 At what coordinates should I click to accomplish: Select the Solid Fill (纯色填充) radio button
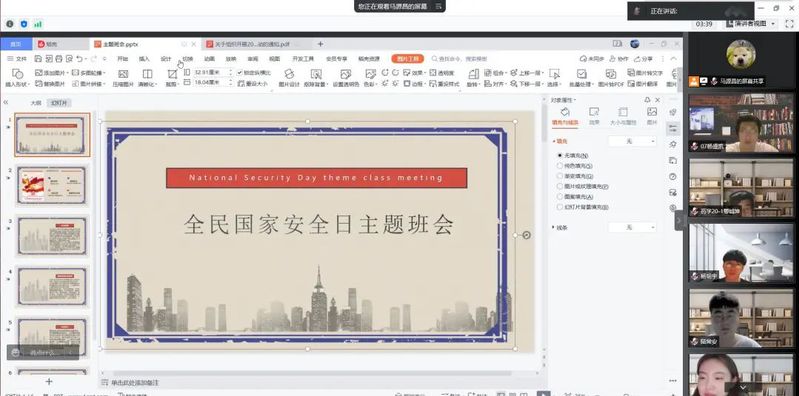click(560, 166)
